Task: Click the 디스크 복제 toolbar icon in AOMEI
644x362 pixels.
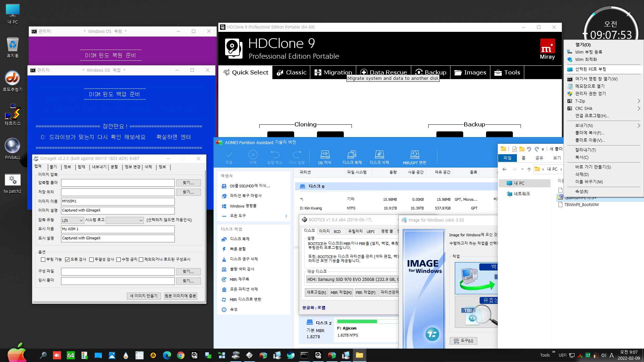Action: tap(352, 157)
